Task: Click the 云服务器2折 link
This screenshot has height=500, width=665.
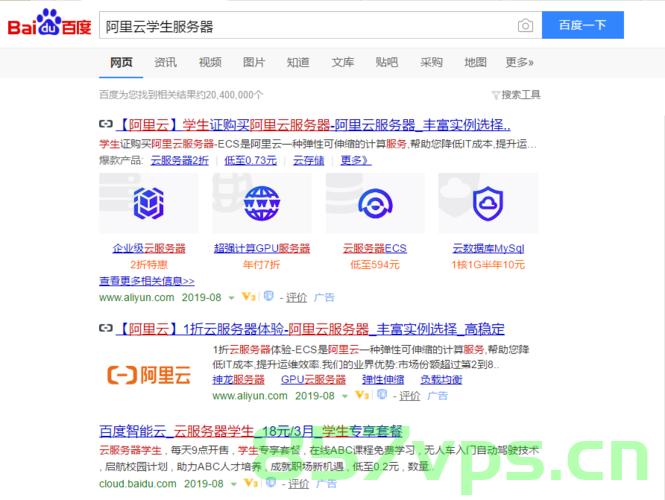Action: [180, 160]
